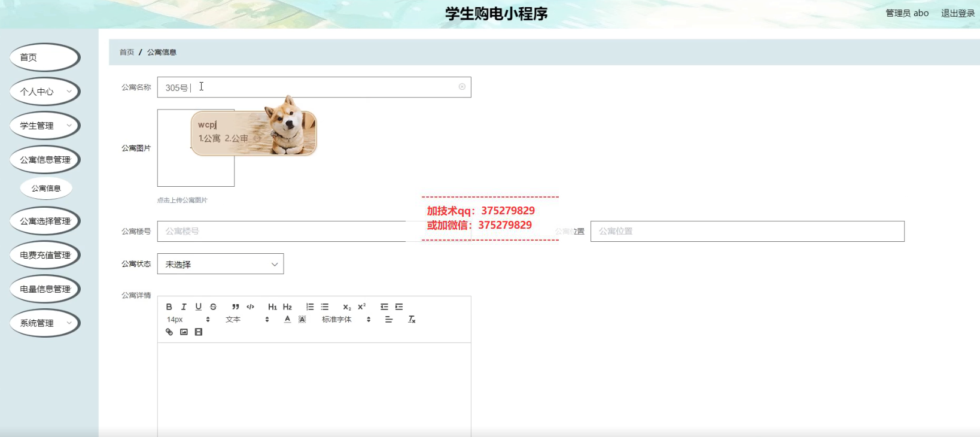
Task: Click the 公寓图片 upload box
Action: pyautogui.click(x=196, y=148)
